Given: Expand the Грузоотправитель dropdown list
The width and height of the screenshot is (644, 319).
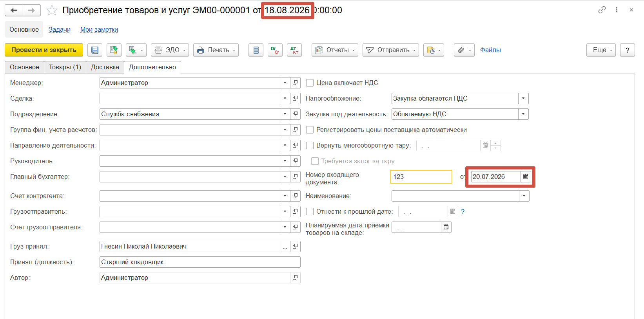Looking at the screenshot, I should 285,211.
